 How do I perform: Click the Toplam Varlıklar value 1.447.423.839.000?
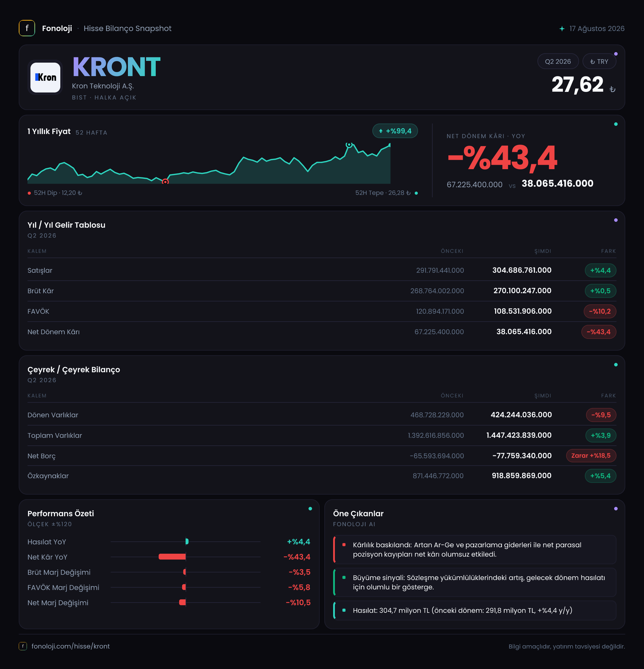point(519,435)
